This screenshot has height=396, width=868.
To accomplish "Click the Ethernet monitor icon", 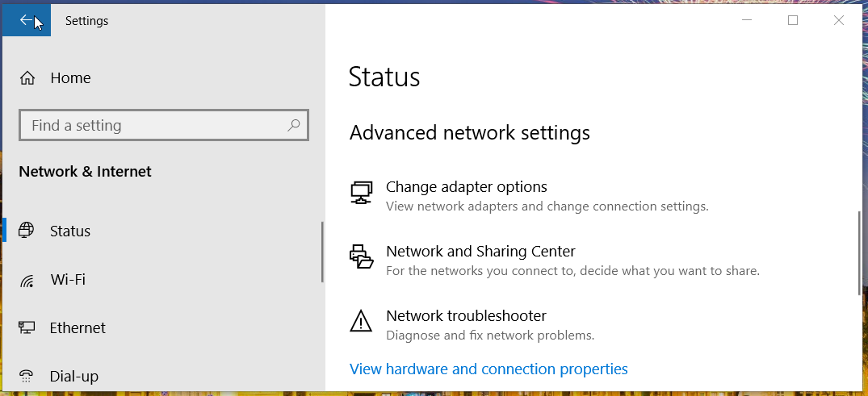I will click(27, 328).
